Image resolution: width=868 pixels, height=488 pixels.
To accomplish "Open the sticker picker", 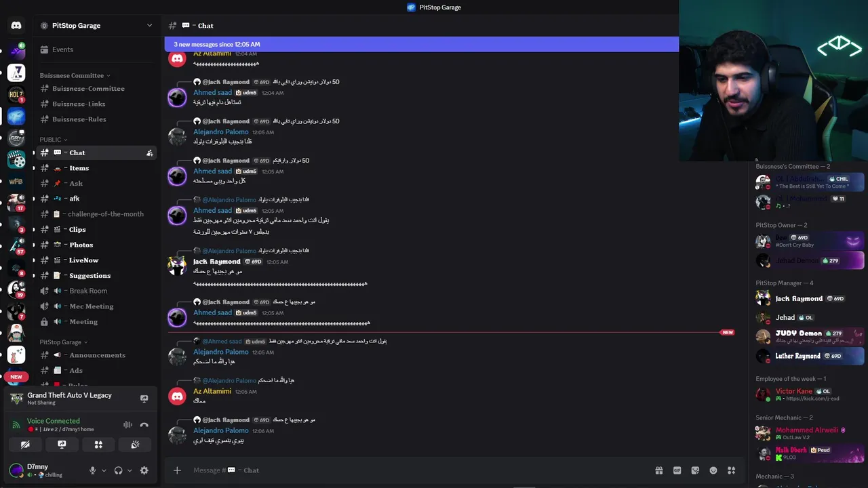I will pyautogui.click(x=695, y=470).
